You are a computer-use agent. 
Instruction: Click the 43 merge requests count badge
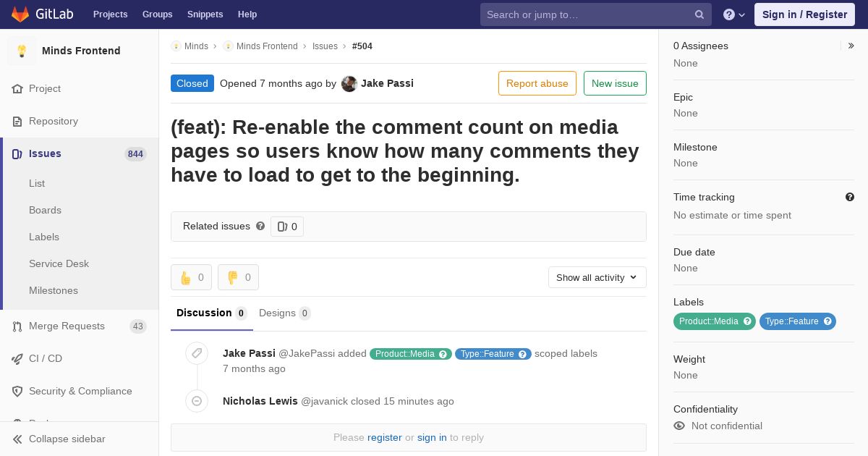click(138, 326)
